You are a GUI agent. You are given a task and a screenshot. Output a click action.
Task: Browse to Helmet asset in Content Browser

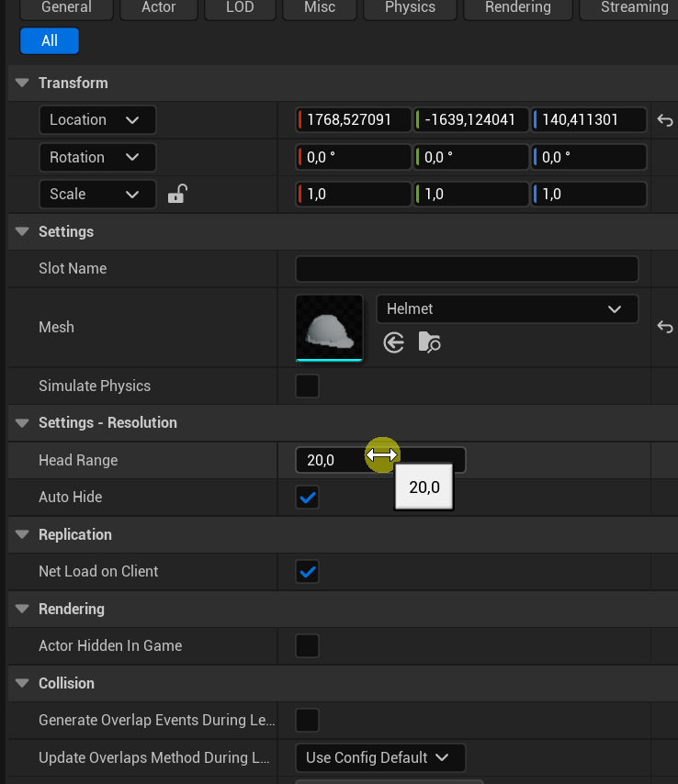coord(429,342)
